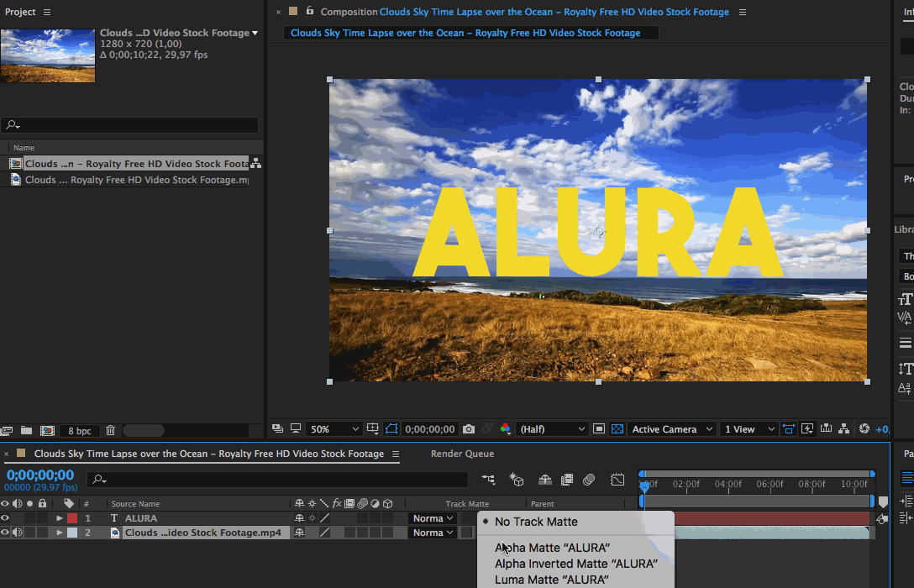The image size is (914, 588).
Task: Mute audio of the Clouds footage layer
Action: point(17,533)
